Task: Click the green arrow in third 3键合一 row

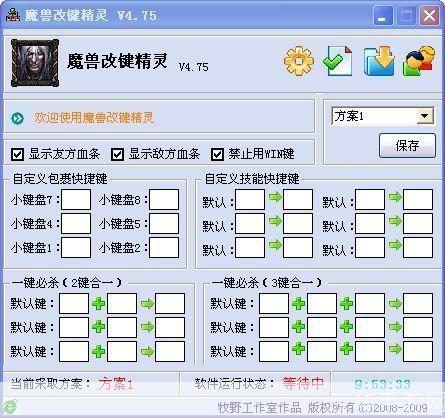Action: [395, 349]
